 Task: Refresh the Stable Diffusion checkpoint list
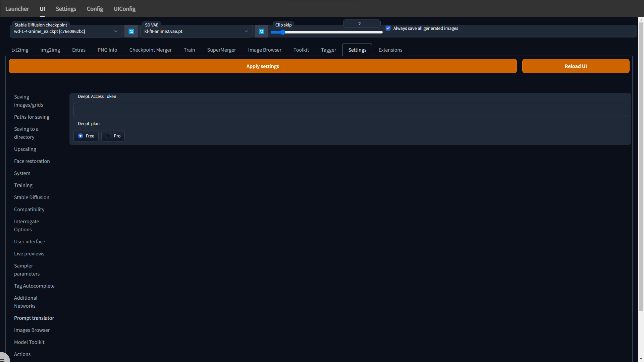pyautogui.click(x=131, y=31)
